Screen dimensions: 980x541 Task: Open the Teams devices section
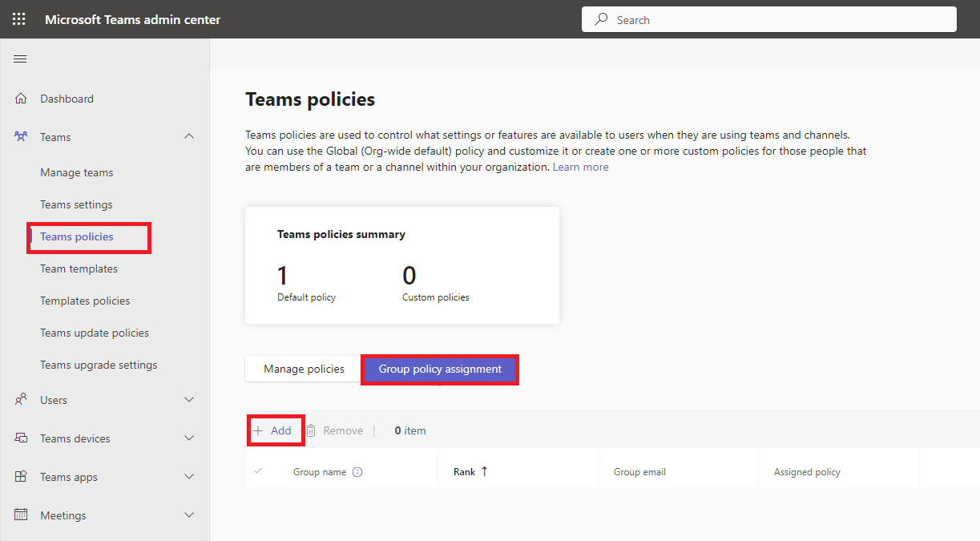(77, 438)
